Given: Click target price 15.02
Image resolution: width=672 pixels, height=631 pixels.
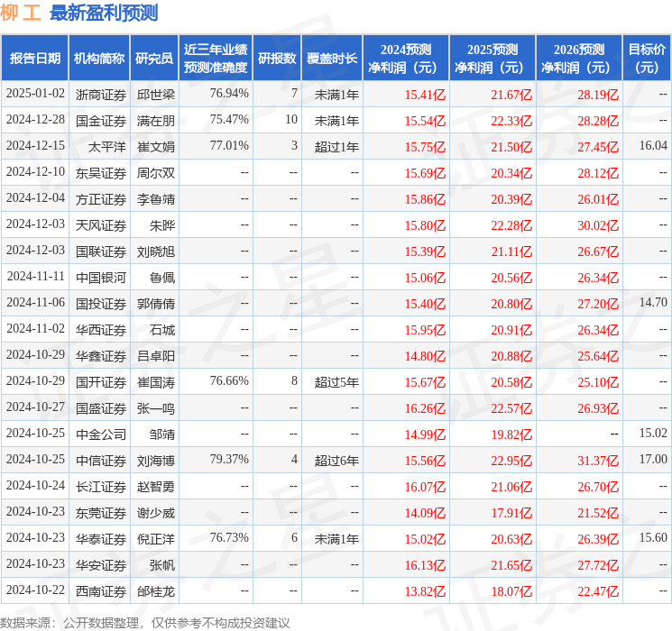Looking at the screenshot, I should coord(653,433).
